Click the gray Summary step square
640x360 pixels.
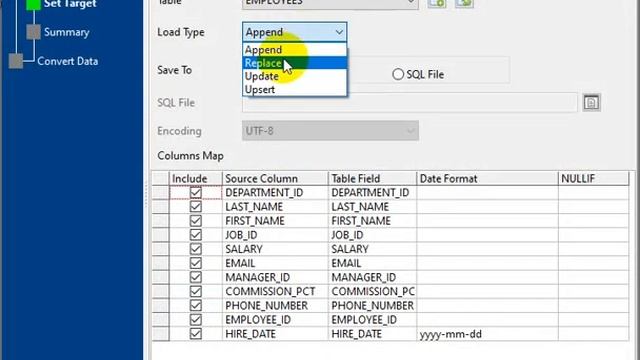tap(33, 32)
